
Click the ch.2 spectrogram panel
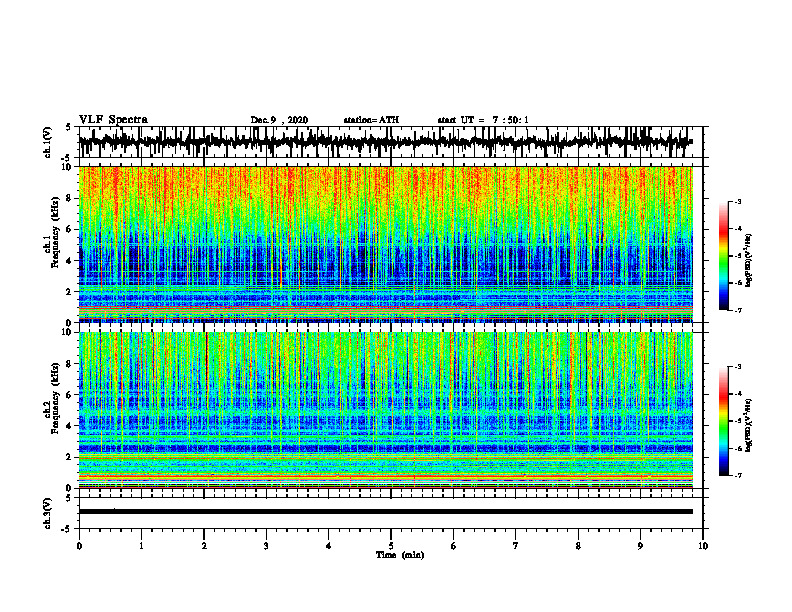[385, 410]
